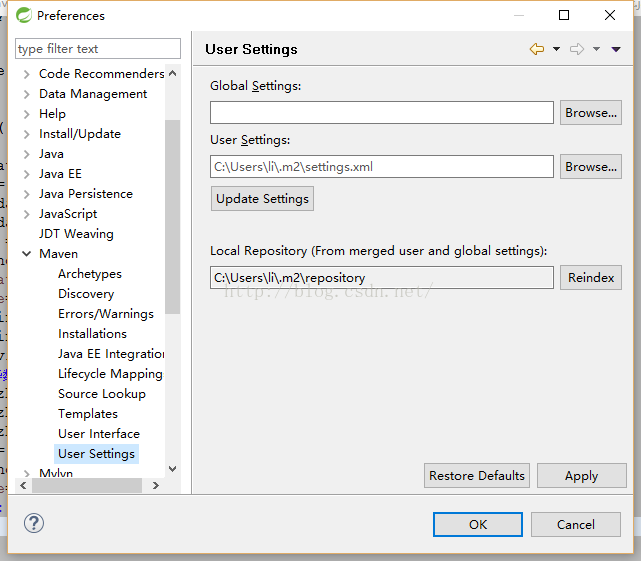Open Install/Update preferences
641x561 pixels.
pos(80,134)
